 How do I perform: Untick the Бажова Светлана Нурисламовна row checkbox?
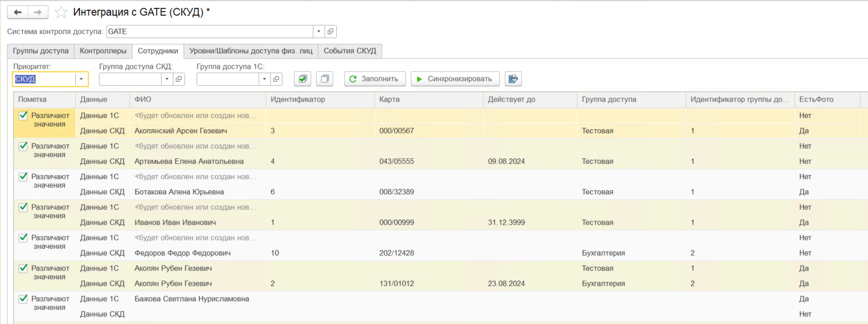point(23,299)
